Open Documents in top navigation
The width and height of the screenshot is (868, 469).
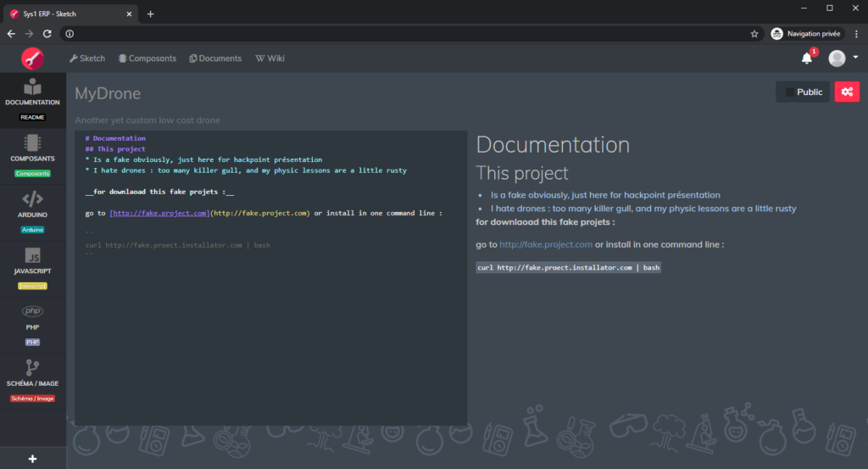coord(215,59)
